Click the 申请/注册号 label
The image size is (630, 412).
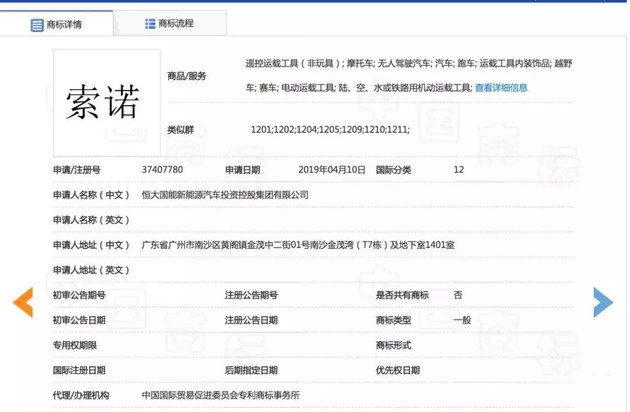click(x=77, y=170)
